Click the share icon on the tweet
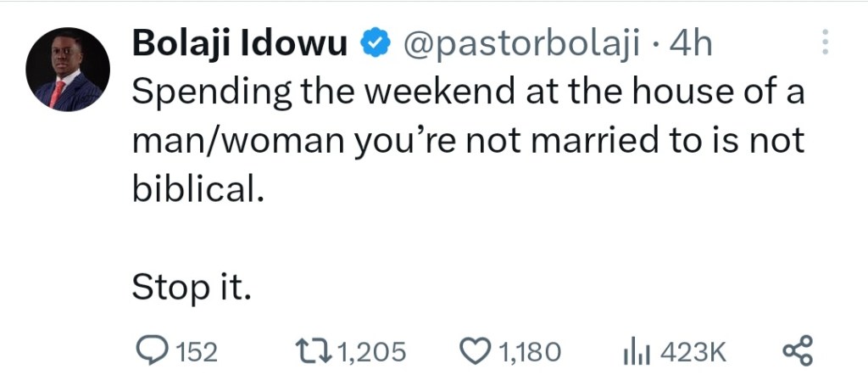This screenshot has height=392, width=868. [797, 350]
